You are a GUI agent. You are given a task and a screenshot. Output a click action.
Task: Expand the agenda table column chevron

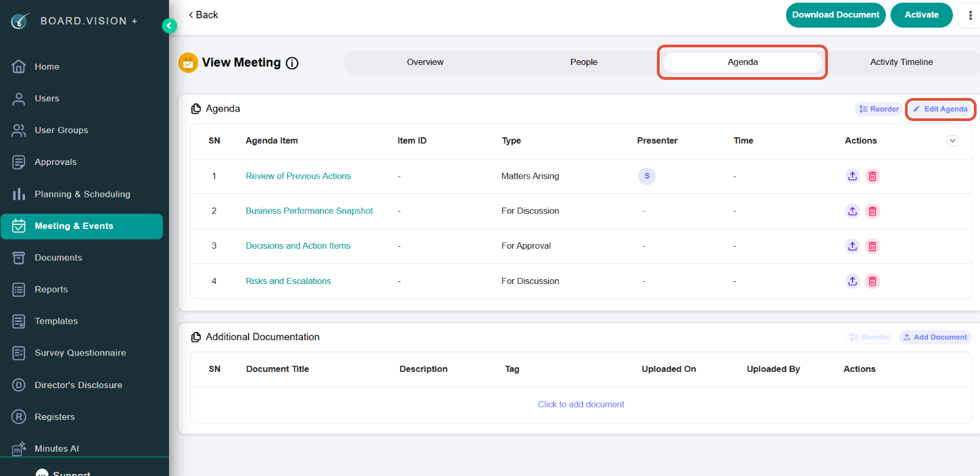point(952,141)
